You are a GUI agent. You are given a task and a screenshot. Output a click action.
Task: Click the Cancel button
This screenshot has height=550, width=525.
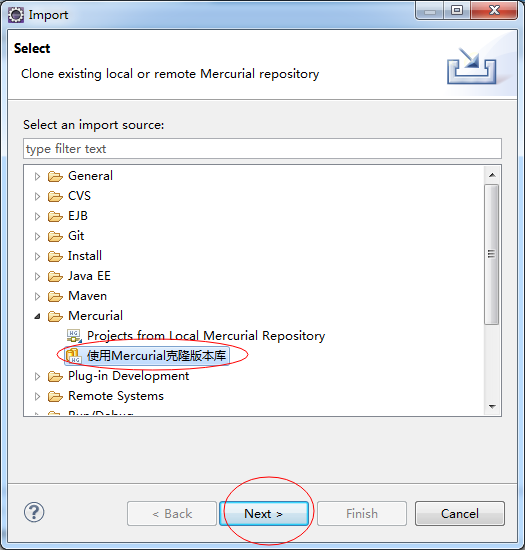(460, 514)
